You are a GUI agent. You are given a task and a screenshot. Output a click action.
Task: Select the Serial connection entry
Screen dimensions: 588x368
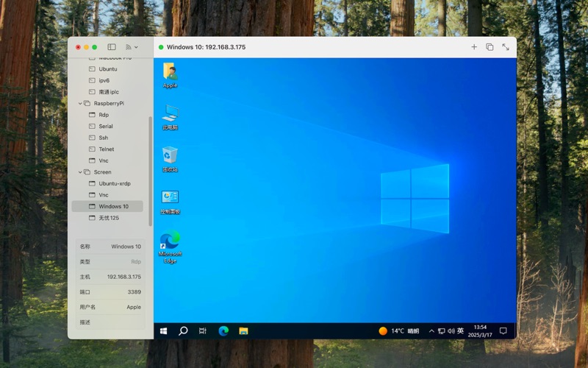(x=105, y=127)
